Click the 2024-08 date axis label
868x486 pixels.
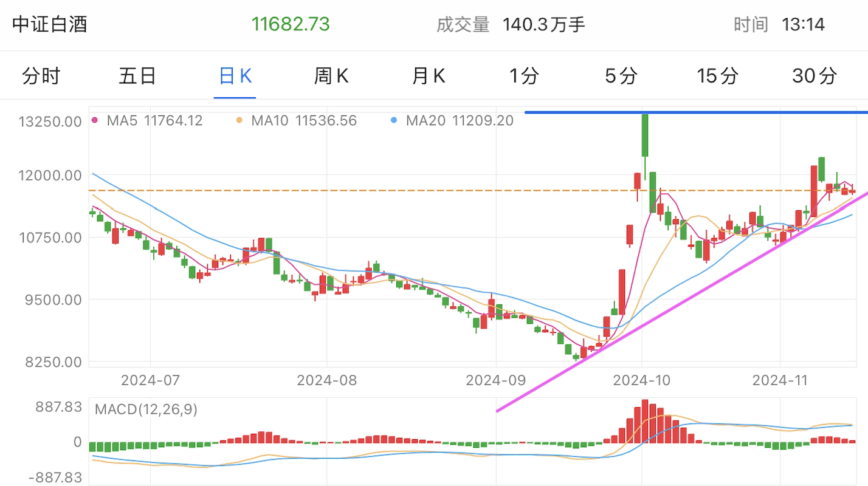(326, 380)
